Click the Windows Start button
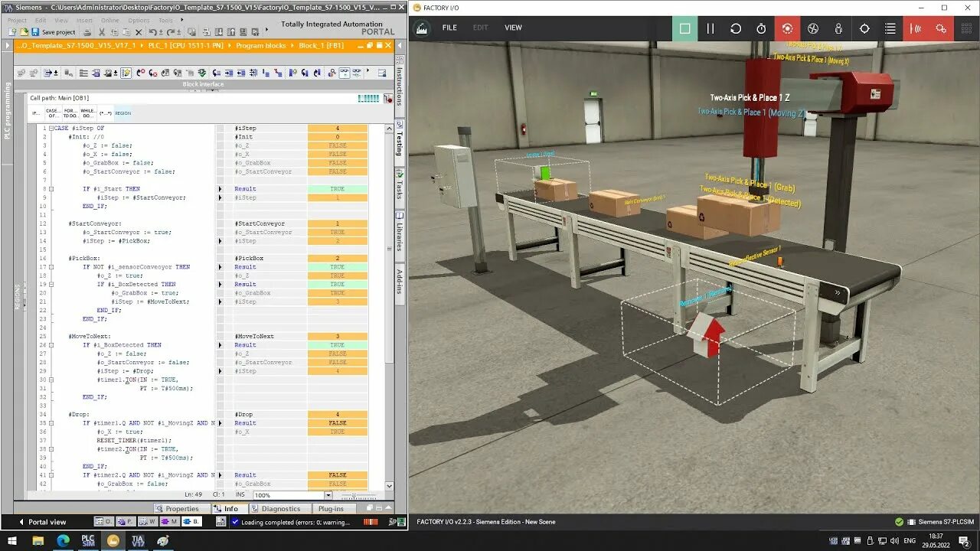This screenshot has width=980, height=551. tap(12, 540)
